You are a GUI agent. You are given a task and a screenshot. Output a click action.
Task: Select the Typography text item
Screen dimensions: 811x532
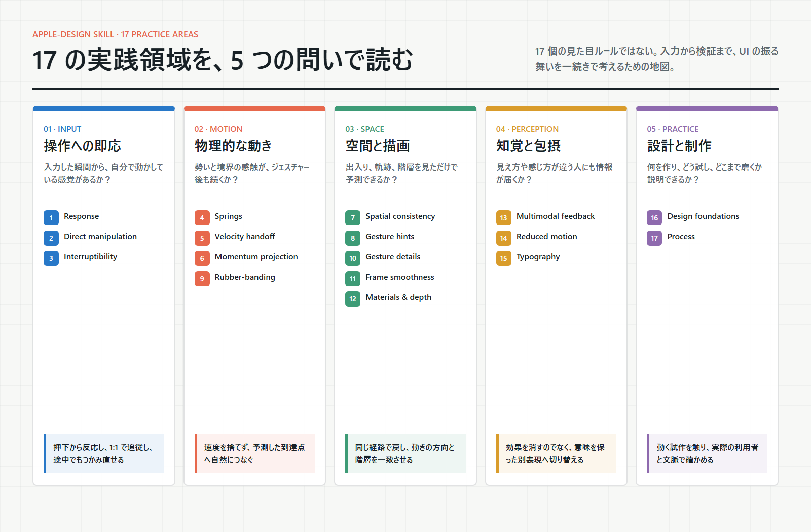point(538,257)
